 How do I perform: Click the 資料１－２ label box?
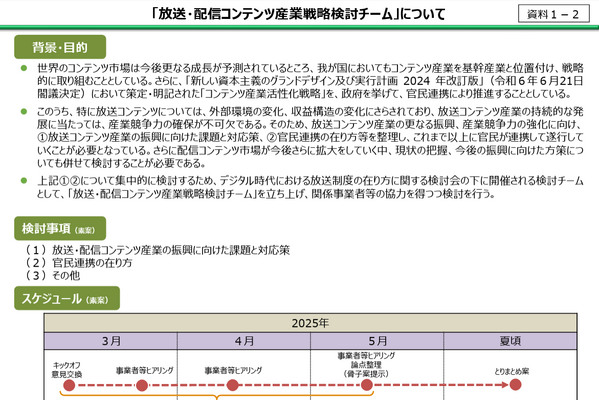554,14
